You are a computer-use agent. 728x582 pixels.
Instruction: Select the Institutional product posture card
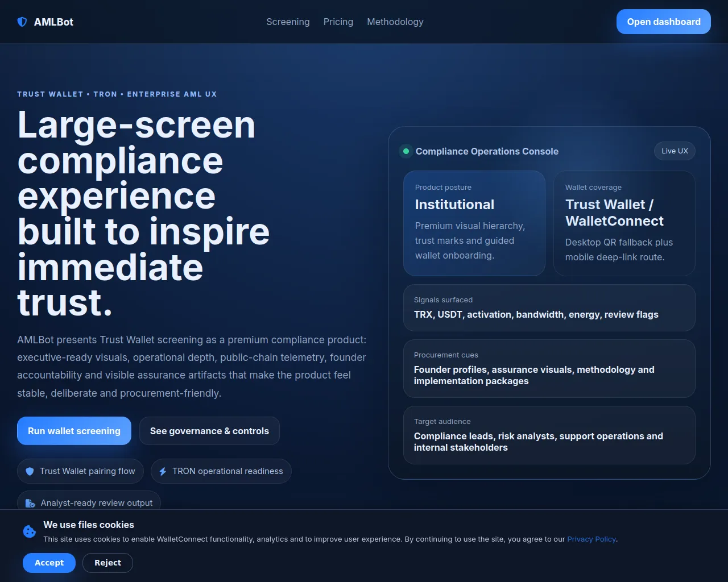474,223
